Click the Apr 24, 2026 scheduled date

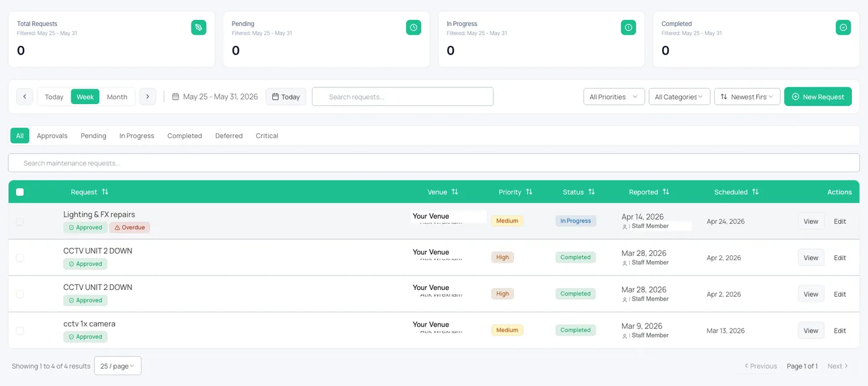point(726,221)
